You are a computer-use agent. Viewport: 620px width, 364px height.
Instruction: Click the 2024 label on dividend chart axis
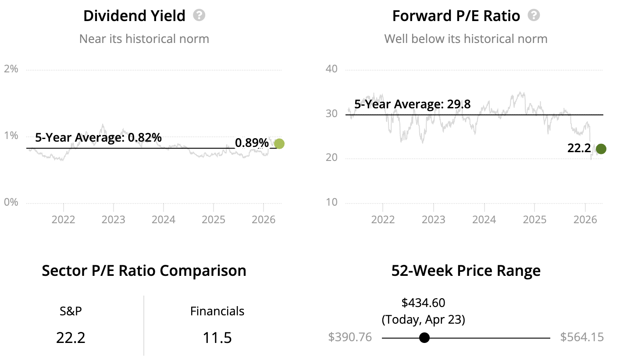pyautogui.click(x=164, y=219)
